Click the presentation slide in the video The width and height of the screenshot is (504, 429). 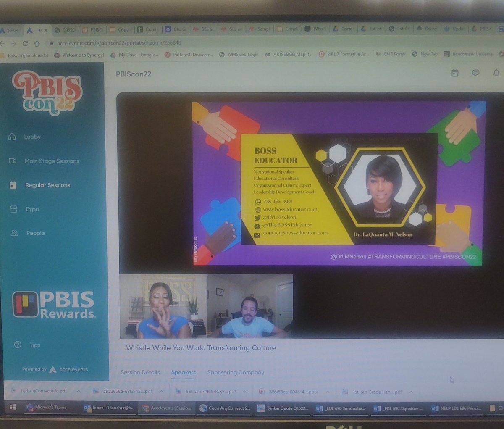click(x=339, y=183)
